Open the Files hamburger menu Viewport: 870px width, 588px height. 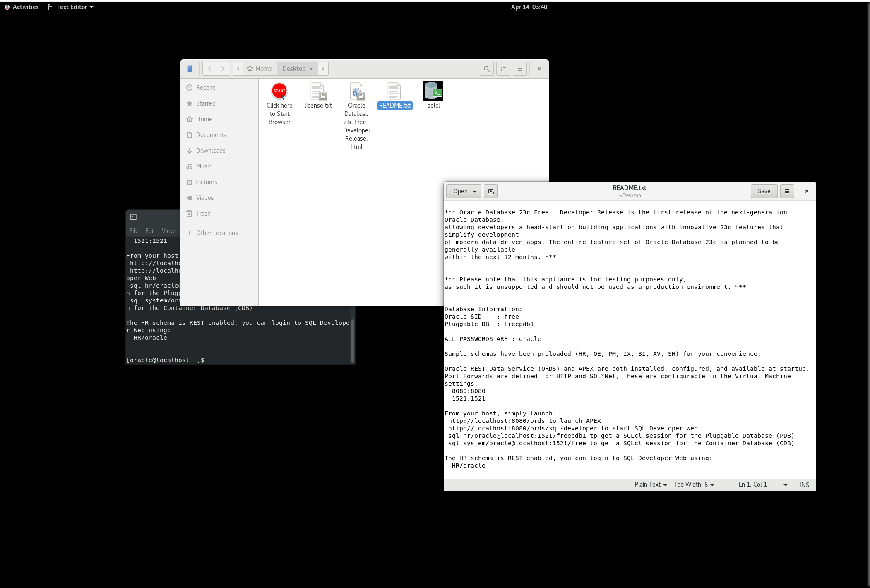[x=520, y=69]
